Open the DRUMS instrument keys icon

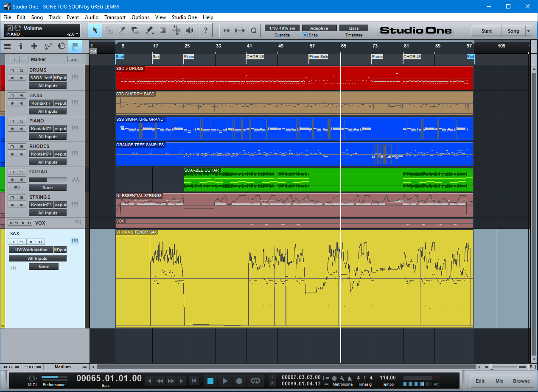point(75,78)
